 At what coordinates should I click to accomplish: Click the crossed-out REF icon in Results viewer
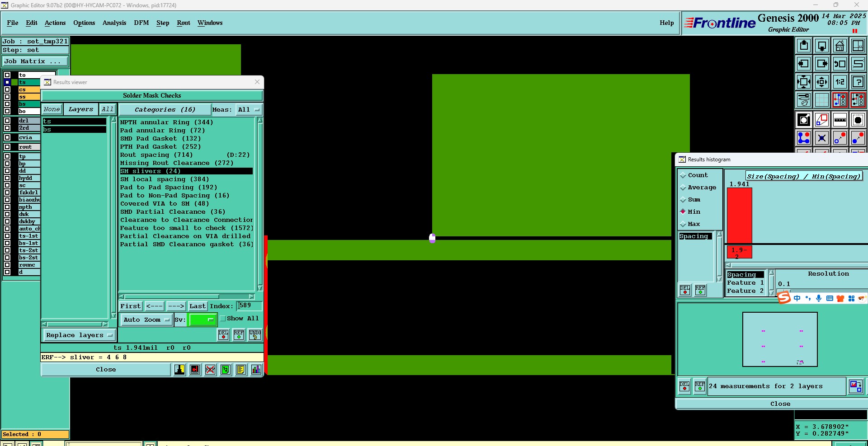click(210, 370)
